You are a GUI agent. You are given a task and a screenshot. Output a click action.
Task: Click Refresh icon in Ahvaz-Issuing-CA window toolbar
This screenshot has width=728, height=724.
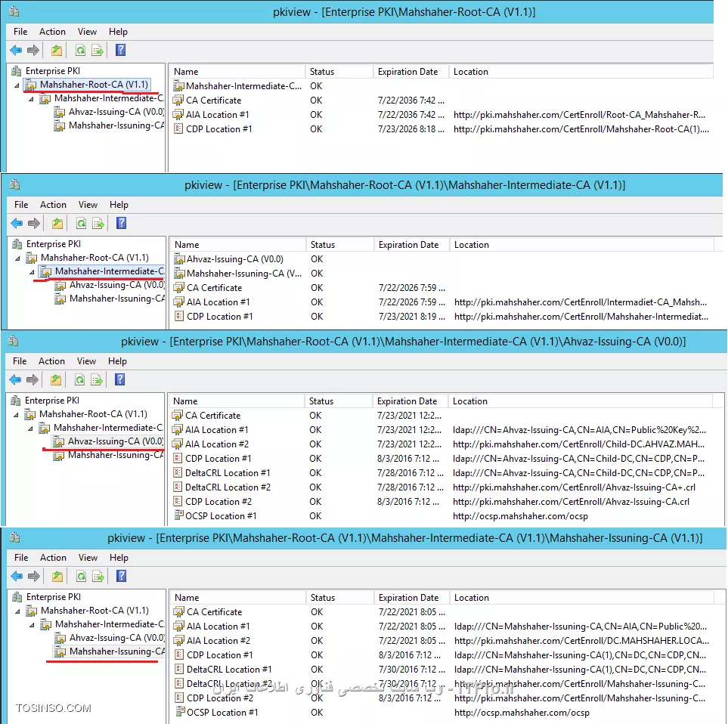tap(80, 379)
